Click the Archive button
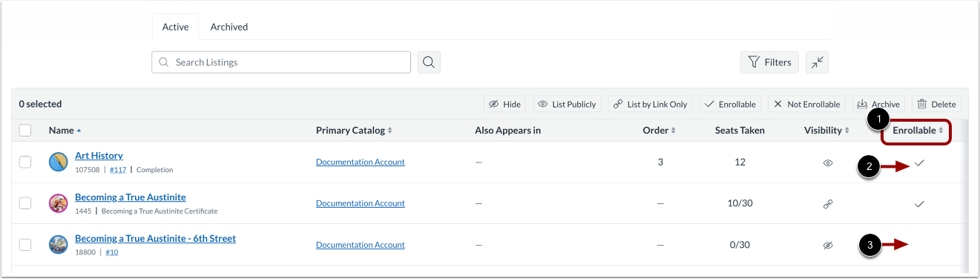Screen dimensions: 980x279 [x=879, y=104]
